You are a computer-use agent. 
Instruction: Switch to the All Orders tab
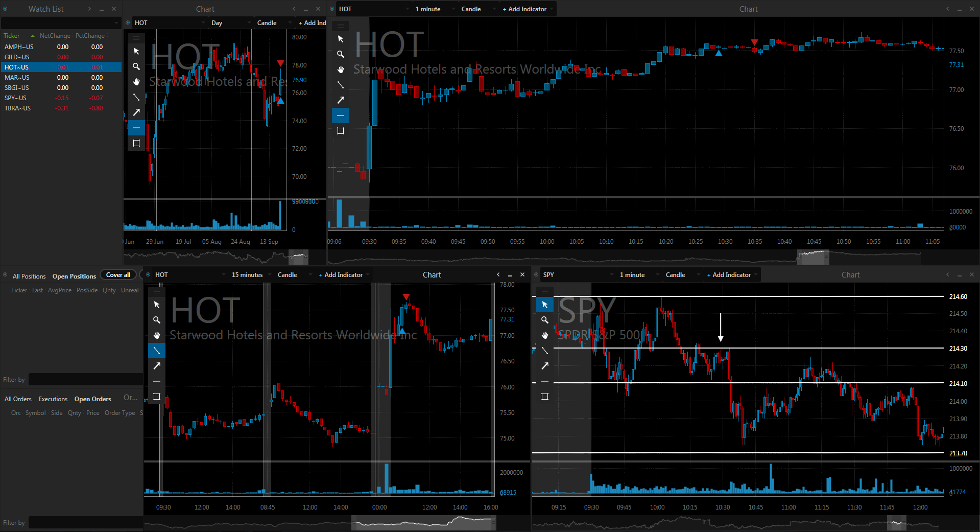18,399
